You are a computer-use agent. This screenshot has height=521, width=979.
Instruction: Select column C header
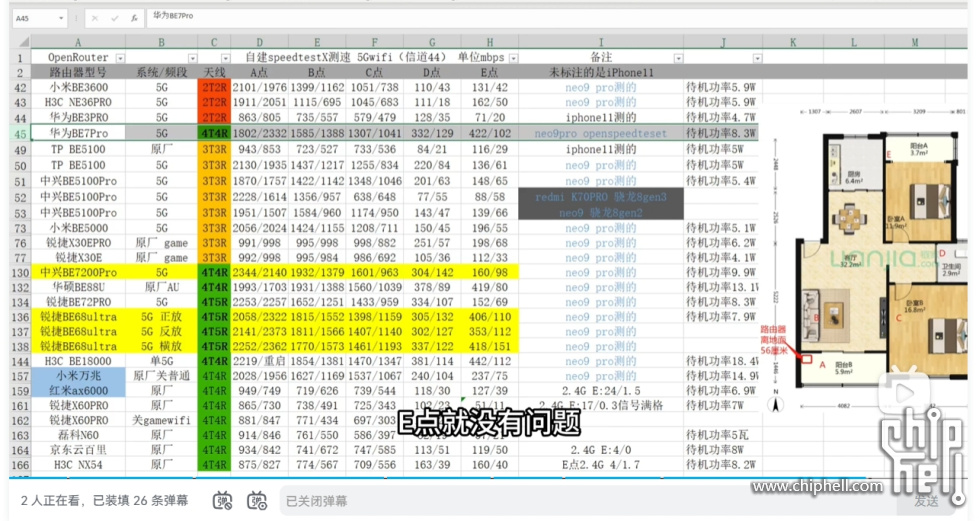click(214, 42)
